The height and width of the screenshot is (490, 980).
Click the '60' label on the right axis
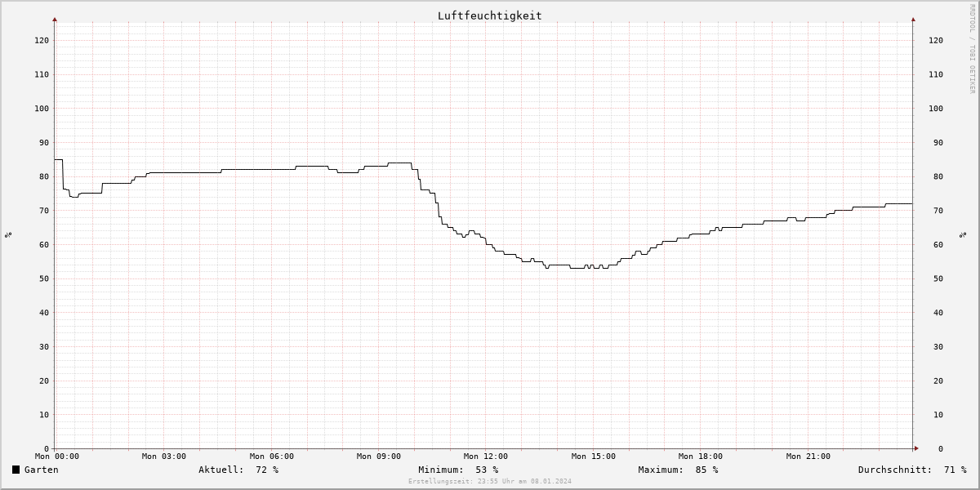tap(938, 245)
